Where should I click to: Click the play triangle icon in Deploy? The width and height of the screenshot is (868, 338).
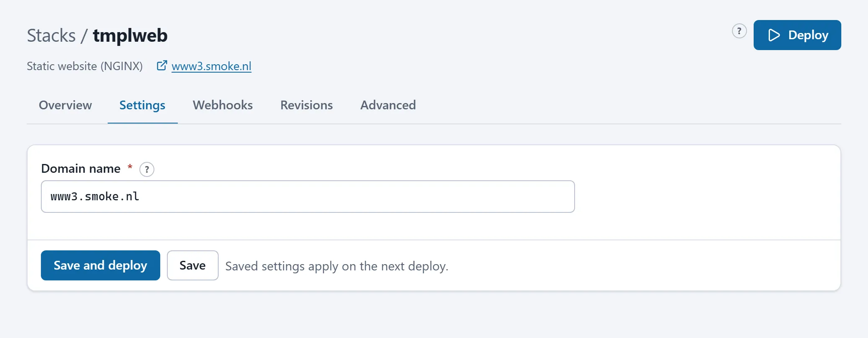(774, 35)
